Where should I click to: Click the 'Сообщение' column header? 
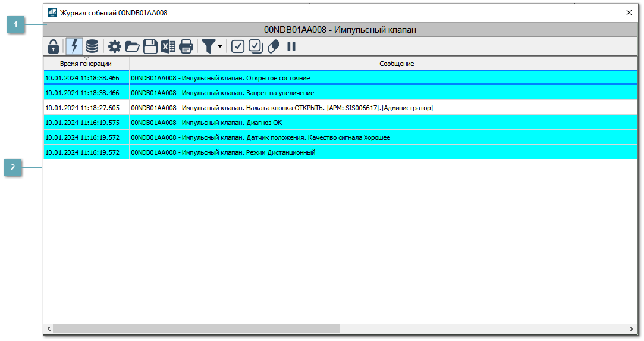point(397,64)
